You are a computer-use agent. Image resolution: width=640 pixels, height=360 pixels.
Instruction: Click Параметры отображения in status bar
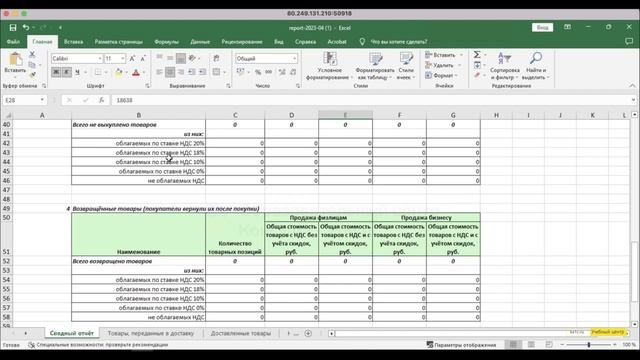click(461, 345)
